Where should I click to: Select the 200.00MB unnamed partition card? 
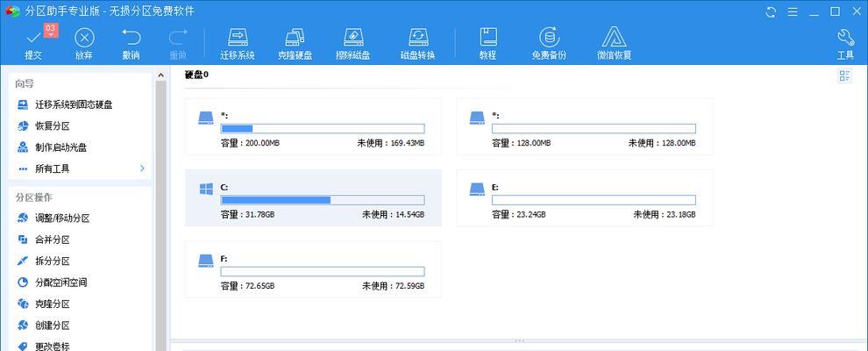pyautogui.click(x=313, y=126)
